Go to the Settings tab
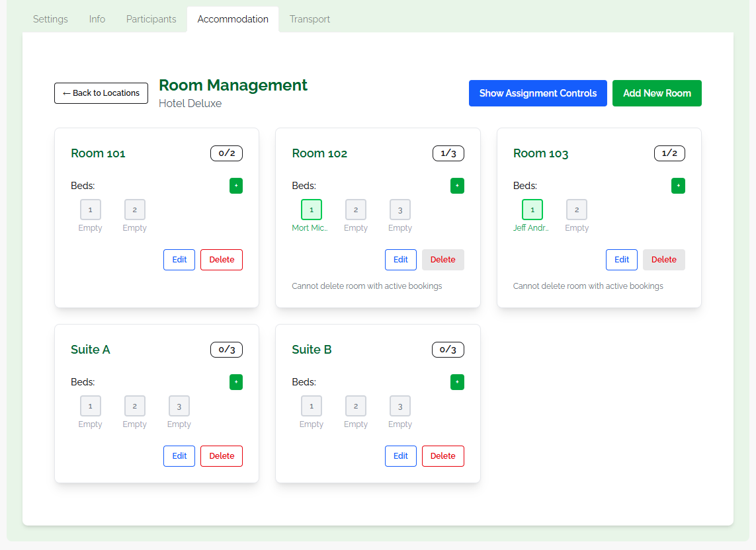 click(50, 19)
